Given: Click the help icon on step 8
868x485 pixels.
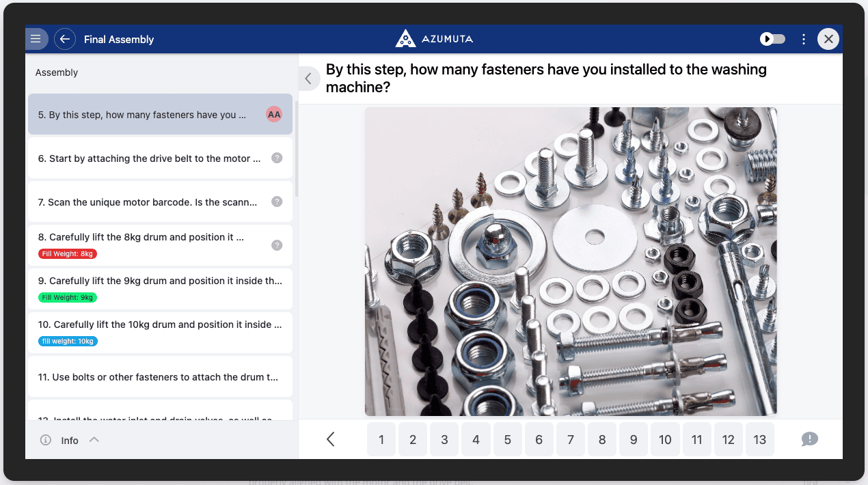Looking at the screenshot, I should [x=277, y=245].
